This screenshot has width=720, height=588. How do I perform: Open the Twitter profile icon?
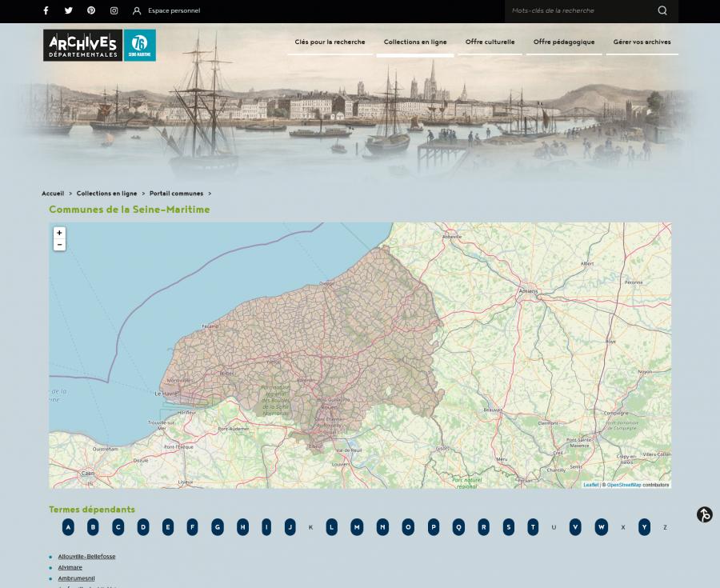69,10
